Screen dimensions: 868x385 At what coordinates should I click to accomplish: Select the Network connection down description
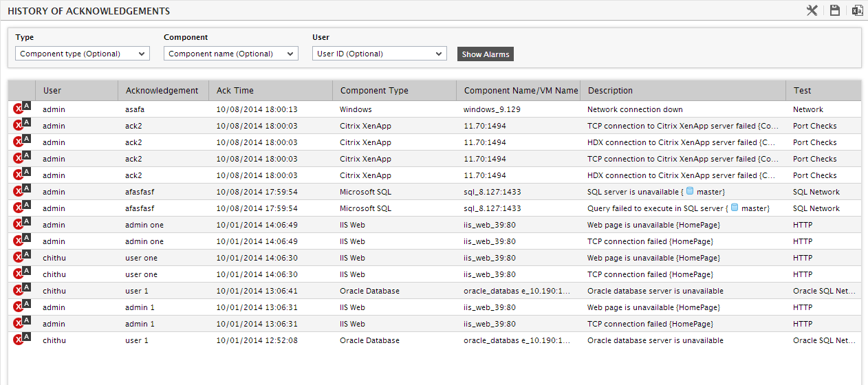[x=635, y=109]
